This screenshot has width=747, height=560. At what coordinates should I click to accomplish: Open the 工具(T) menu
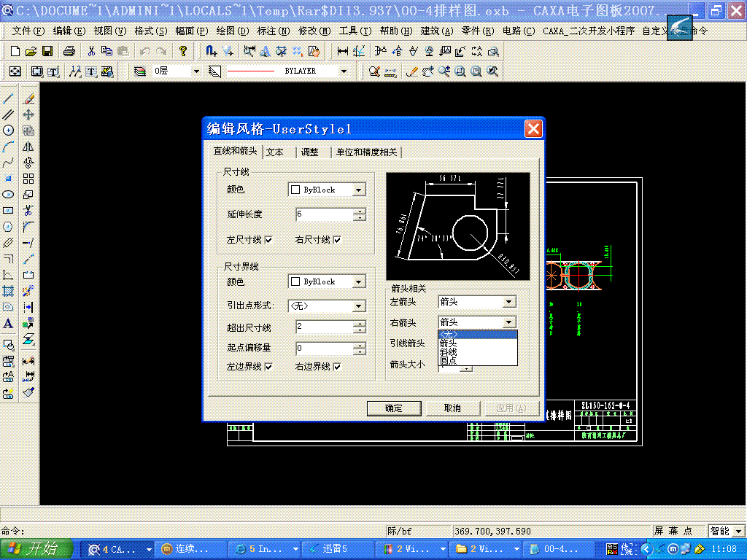pos(355,31)
